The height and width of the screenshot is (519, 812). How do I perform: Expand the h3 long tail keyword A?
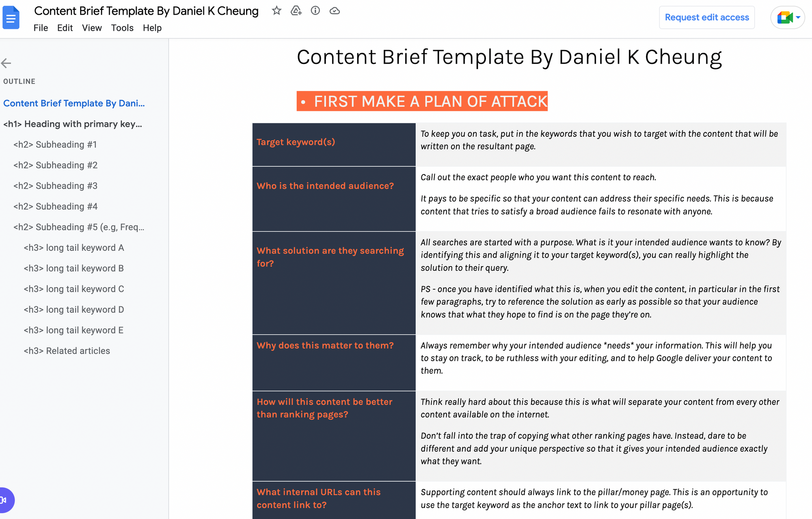coord(74,248)
